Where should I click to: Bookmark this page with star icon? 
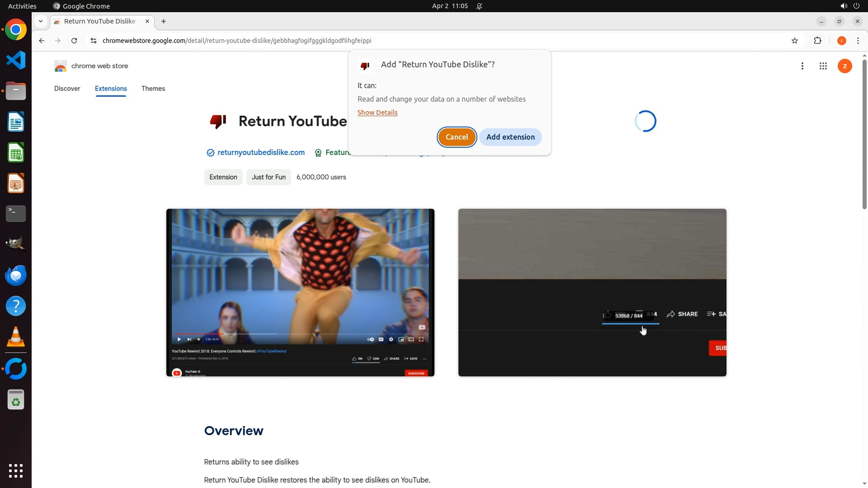[795, 41]
